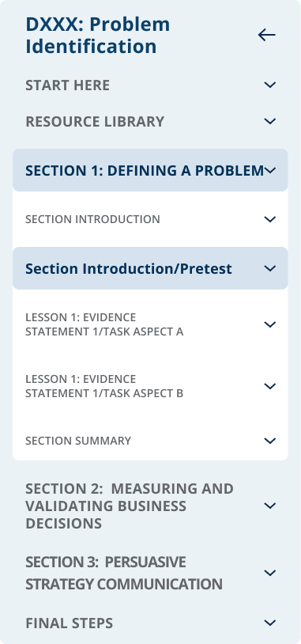Screen dimensions: 301x644
Task: Expand START HERE chevron
Action: tap(270, 85)
